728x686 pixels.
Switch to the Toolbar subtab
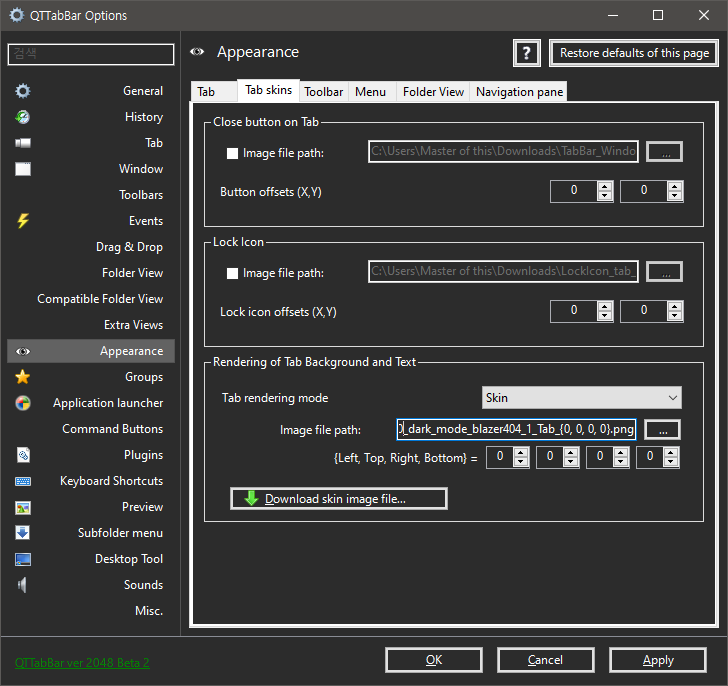pyautogui.click(x=324, y=92)
